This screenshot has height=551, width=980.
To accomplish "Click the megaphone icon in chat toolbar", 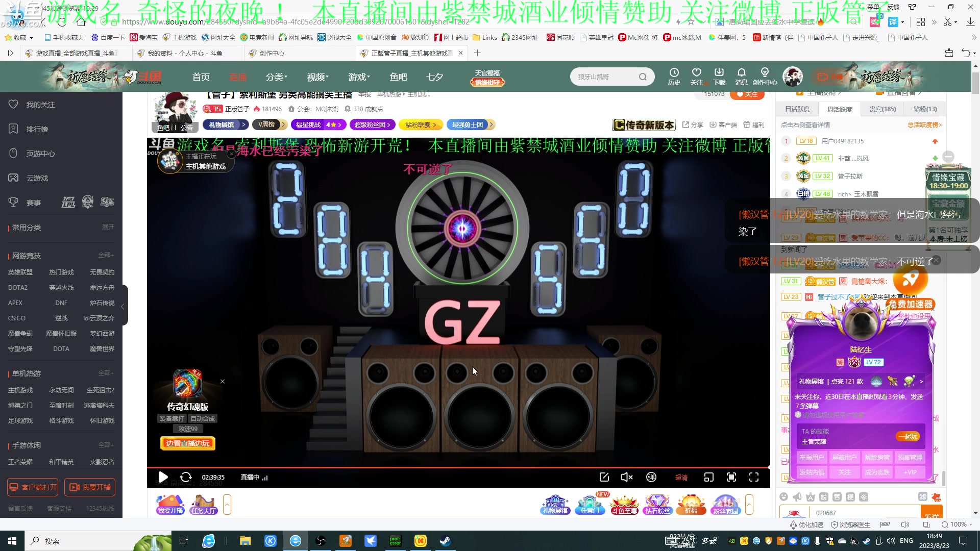I will pyautogui.click(x=797, y=497).
